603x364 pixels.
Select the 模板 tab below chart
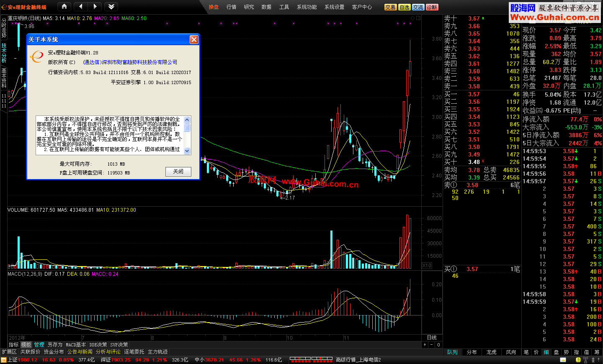tap(26, 345)
